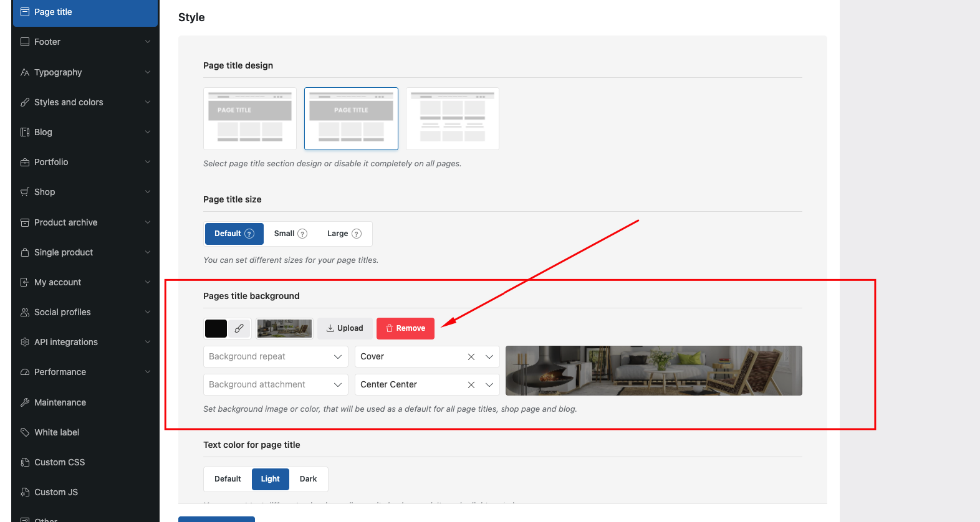980x522 pixels.
Task: Click the Product archive icon
Action: [25, 222]
